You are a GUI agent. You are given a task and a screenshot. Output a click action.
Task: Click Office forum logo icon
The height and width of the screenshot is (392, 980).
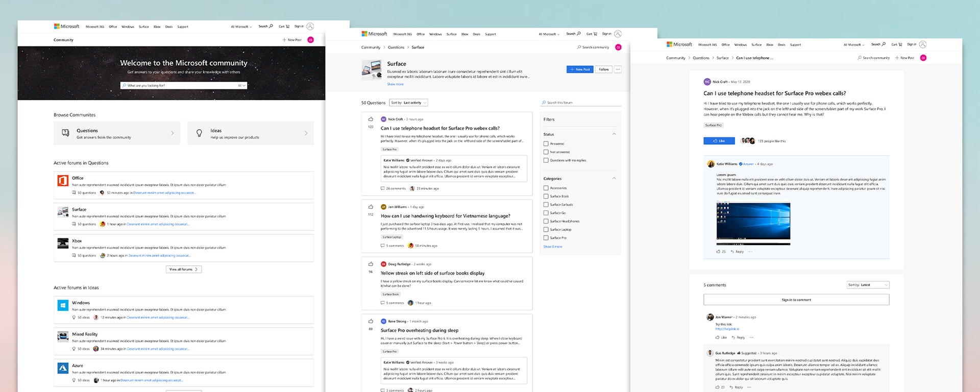63,181
